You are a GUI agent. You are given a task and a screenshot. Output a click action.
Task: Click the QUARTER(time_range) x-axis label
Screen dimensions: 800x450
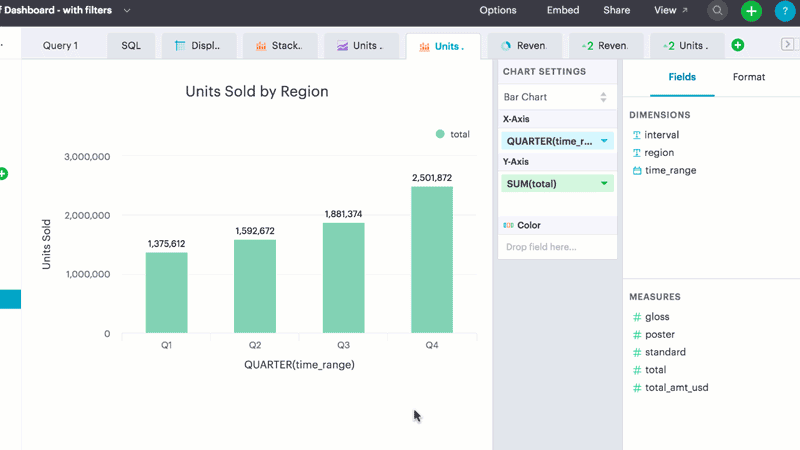tap(299, 365)
